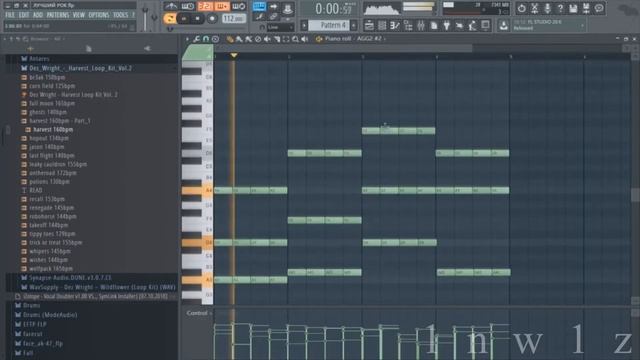640x360 pixels.
Task: Click the Save project floppy icon
Action: point(573,8)
